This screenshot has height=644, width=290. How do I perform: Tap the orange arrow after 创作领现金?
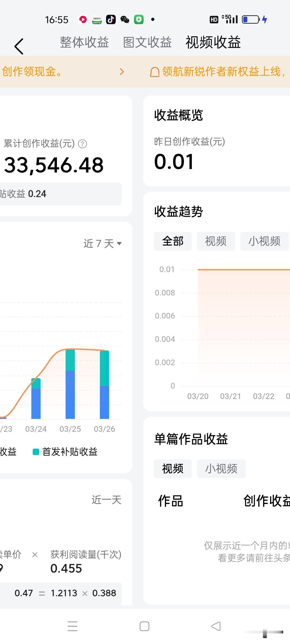[122, 72]
